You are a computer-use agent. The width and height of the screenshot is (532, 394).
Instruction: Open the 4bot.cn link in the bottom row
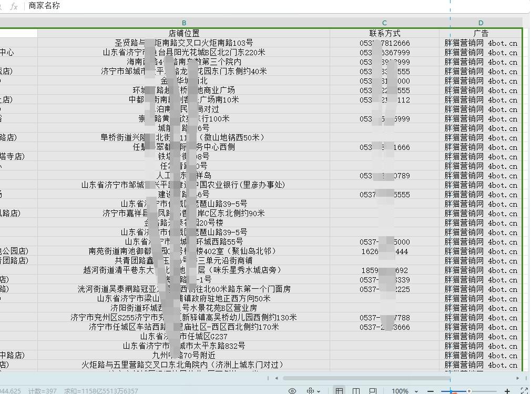503,364
